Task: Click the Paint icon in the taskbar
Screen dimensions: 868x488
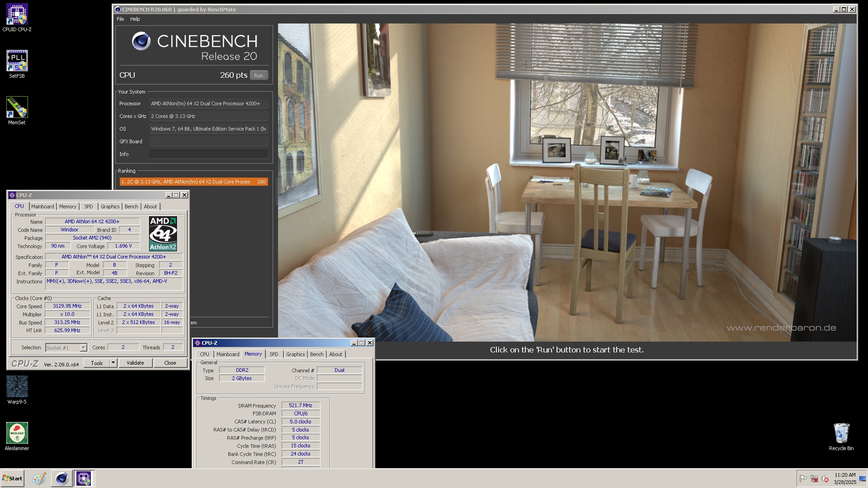Action: (39, 479)
